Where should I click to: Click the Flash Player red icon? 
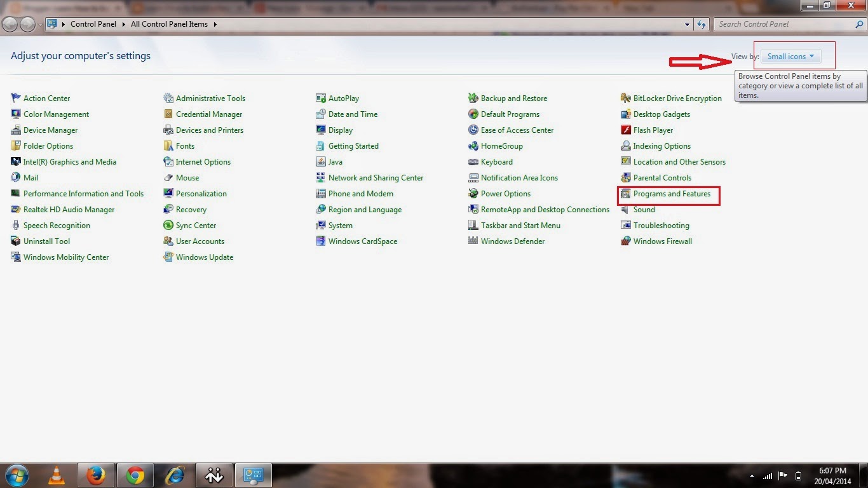626,130
